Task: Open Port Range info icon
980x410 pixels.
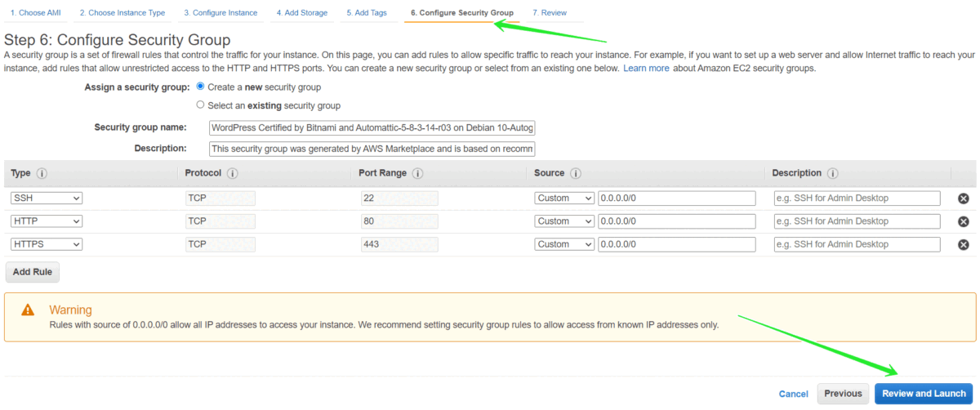Action: click(x=417, y=174)
